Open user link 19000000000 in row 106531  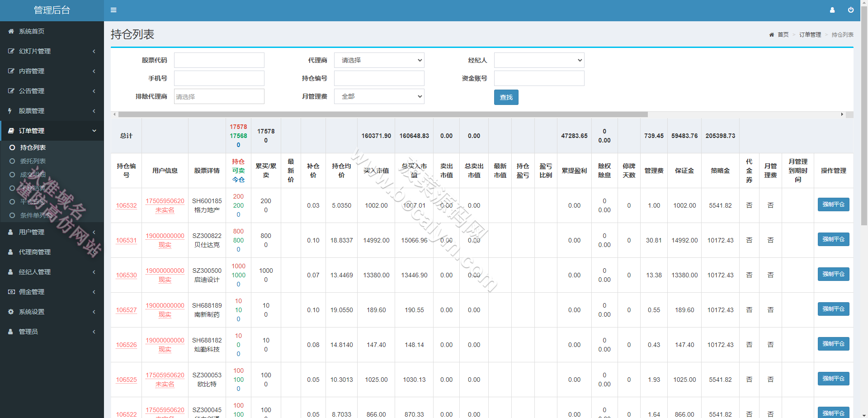point(165,236)
